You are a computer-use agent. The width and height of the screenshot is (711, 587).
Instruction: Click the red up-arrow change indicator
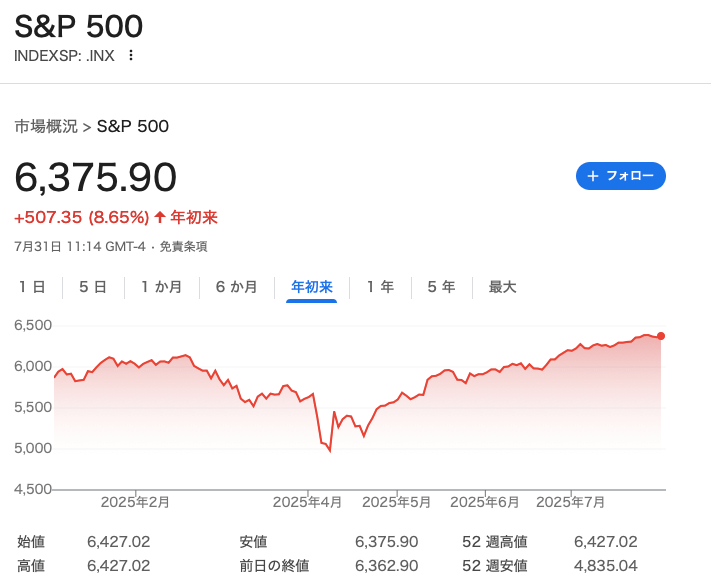(x=159, y=217)
